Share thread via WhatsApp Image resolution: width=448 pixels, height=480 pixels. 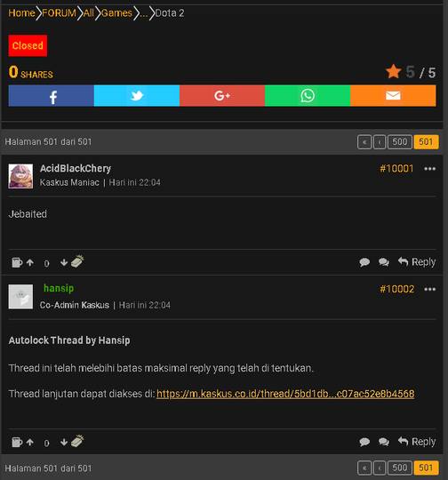click(x=308, y=96)
